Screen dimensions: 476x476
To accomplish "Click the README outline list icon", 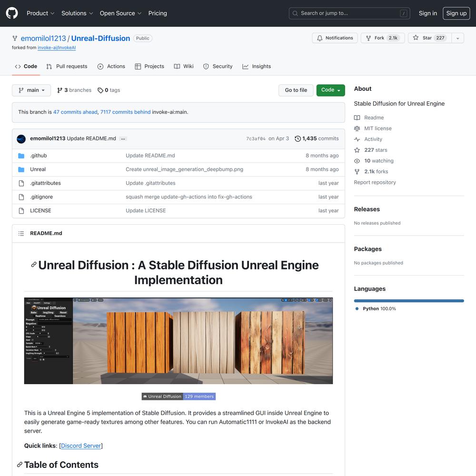I will pyautogui.click(x=21, y=233).
